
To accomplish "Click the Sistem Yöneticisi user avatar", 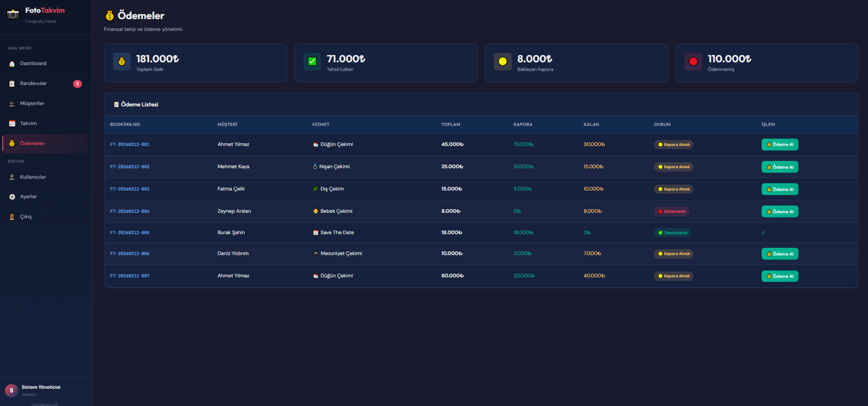I will (x=11, y=391).
